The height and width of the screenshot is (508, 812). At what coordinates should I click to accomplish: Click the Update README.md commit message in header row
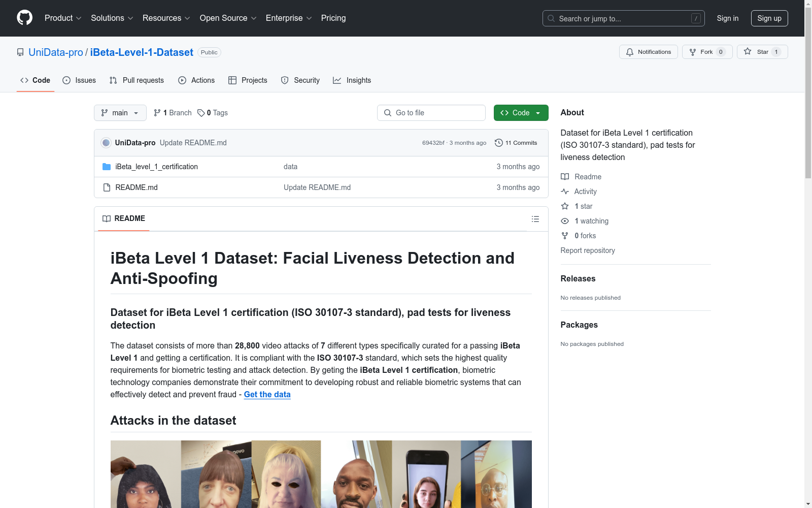193,143
